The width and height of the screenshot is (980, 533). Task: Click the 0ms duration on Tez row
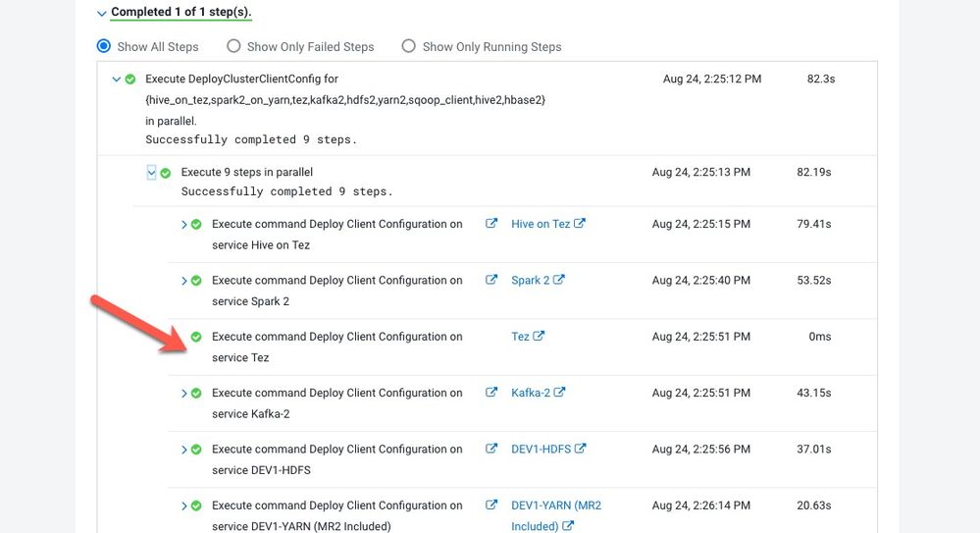(x=819, y=337)
